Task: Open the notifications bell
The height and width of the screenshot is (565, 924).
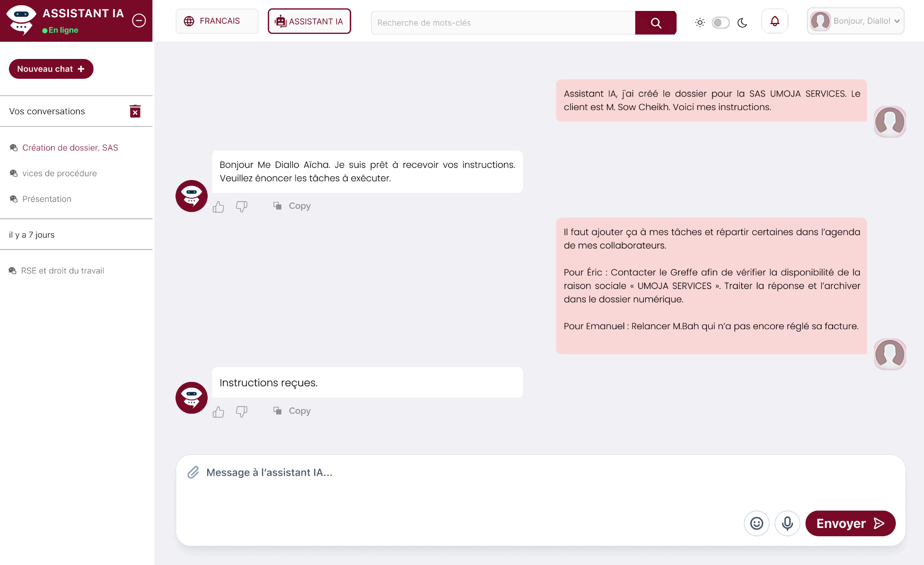Action: [x=775, y=21]
